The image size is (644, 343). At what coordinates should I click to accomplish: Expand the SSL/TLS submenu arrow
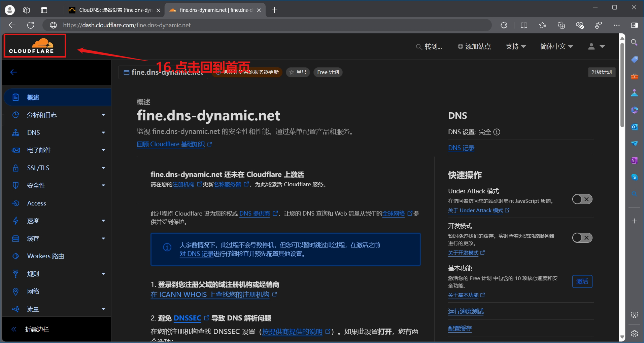click(103, 168)
